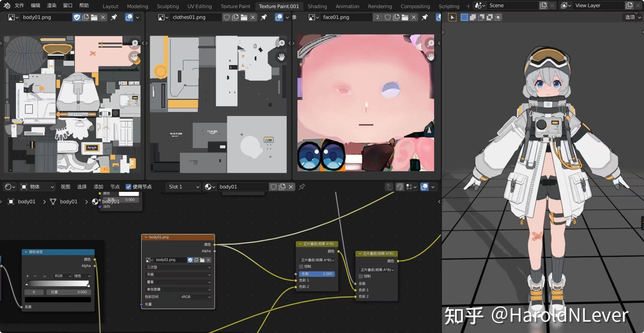The image size is (644, 333).
Task: Open the 渲染 menu
Action: 52,5
